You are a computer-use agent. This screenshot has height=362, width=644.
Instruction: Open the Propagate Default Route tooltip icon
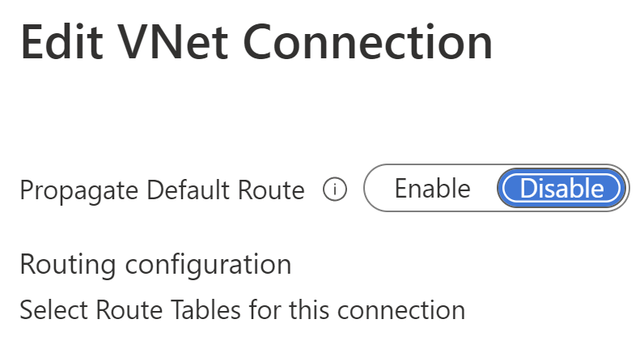tap(335, 190)
